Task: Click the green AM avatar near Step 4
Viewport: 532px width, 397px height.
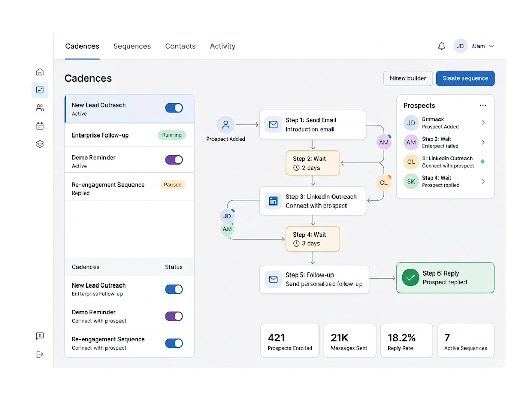Action: point(227,229)
